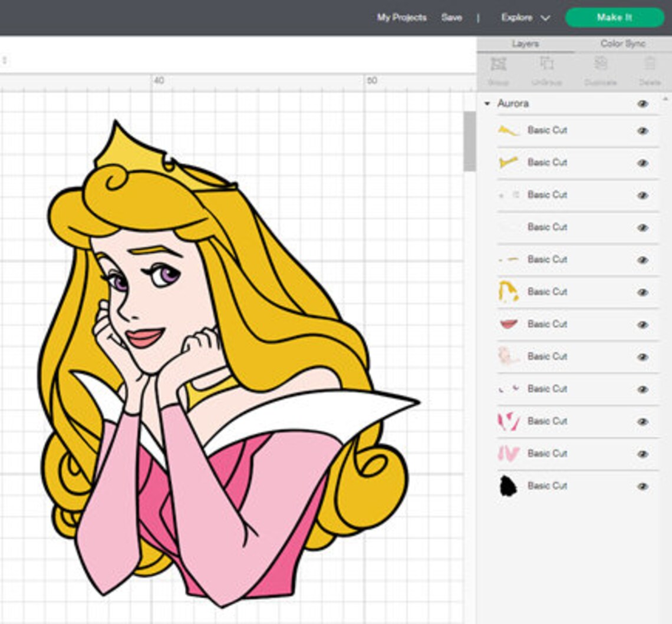Screen dimensions: 672x624
Task: Open the Explore dropdown in the top bar
Action: pos(525,18)
